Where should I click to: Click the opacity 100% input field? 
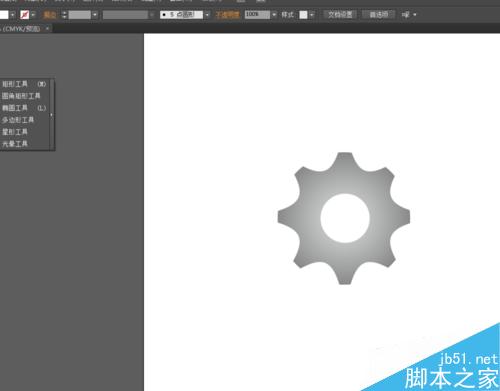(257, 15)
